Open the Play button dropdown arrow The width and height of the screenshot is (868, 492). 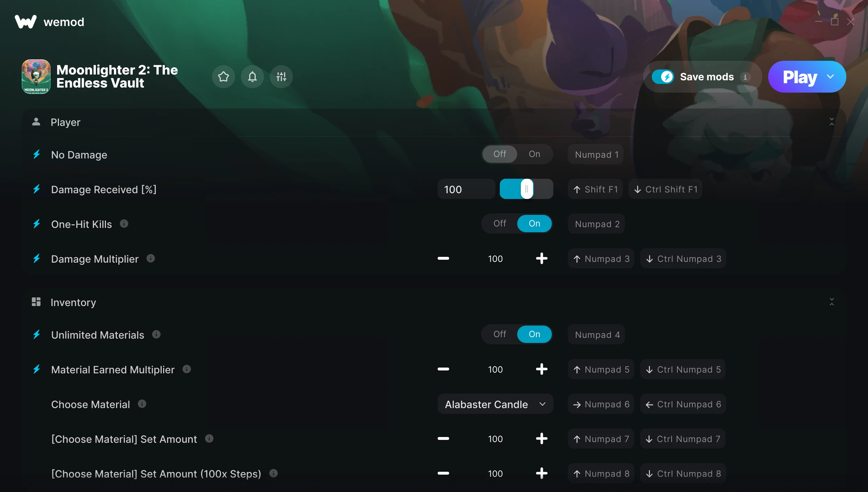tap(830, 77)
